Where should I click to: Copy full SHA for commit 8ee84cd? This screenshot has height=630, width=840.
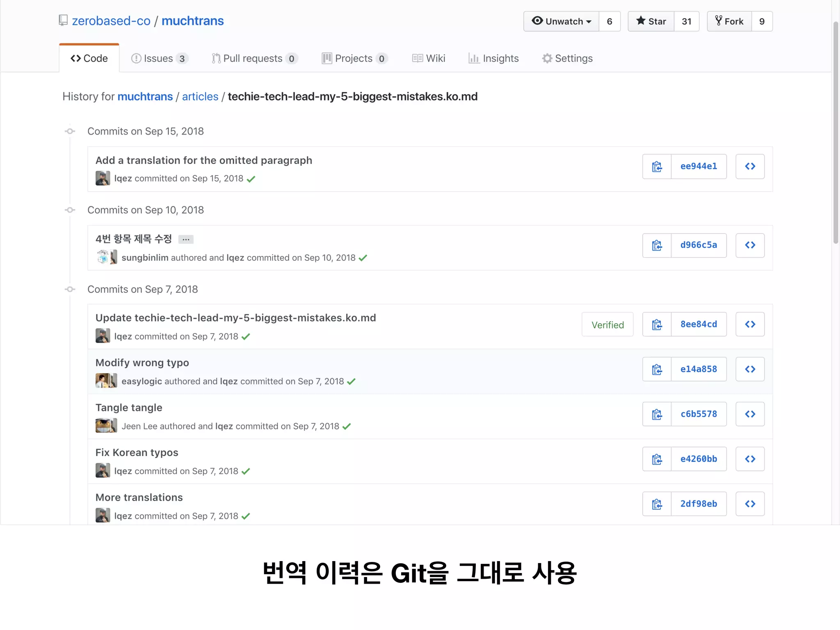pos(657,324)
